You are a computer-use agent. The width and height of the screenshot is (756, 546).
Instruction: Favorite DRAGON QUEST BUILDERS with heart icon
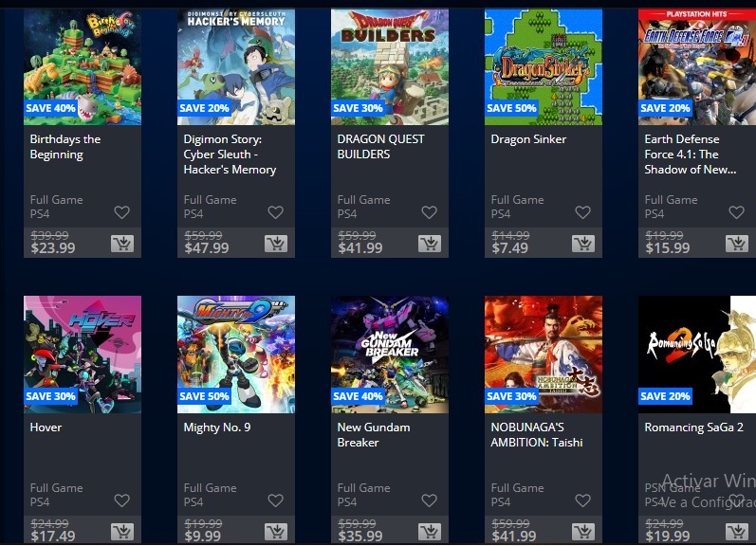[429, 212]
